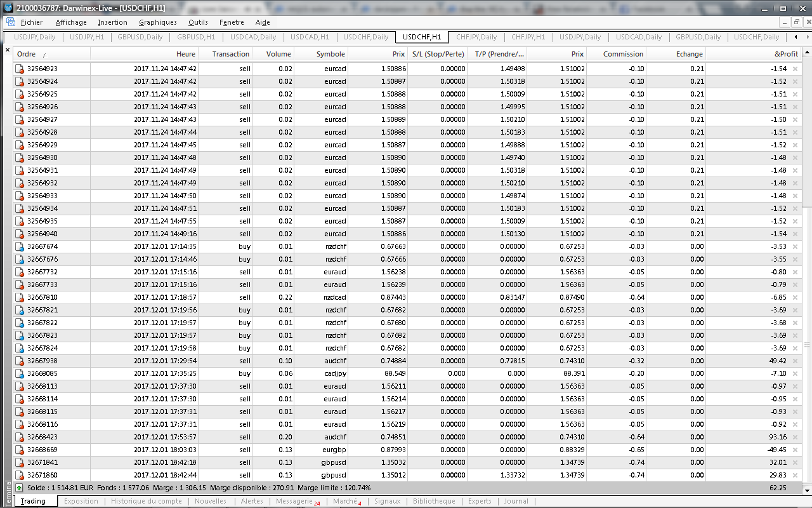Close the Terminal panel with the X
This screenshot has height=508, width=812.
(x=8, y=50)
